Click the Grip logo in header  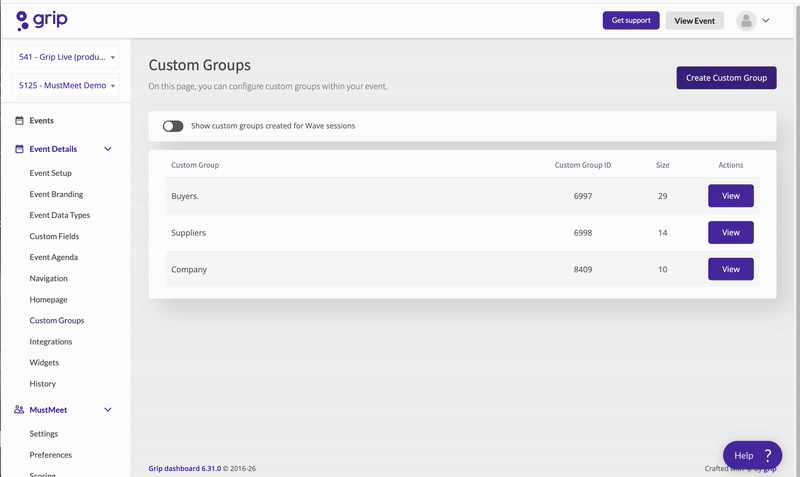tap(42, 20)
